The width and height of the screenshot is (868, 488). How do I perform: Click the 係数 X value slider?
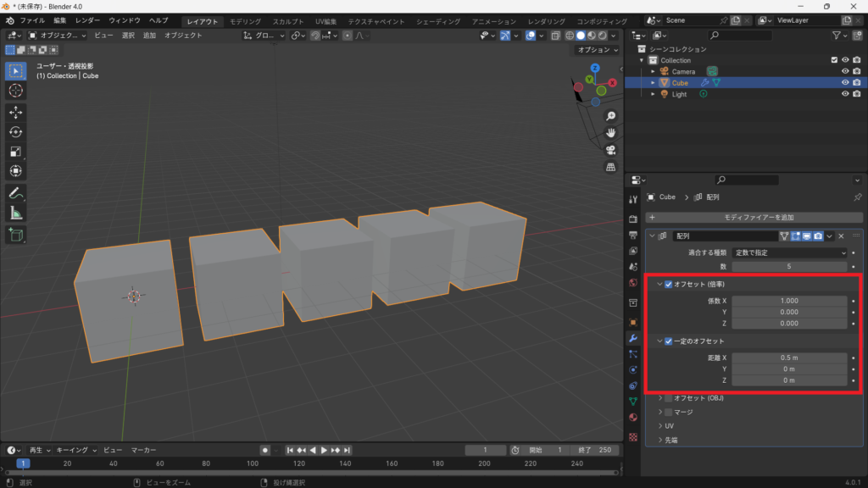789,301
